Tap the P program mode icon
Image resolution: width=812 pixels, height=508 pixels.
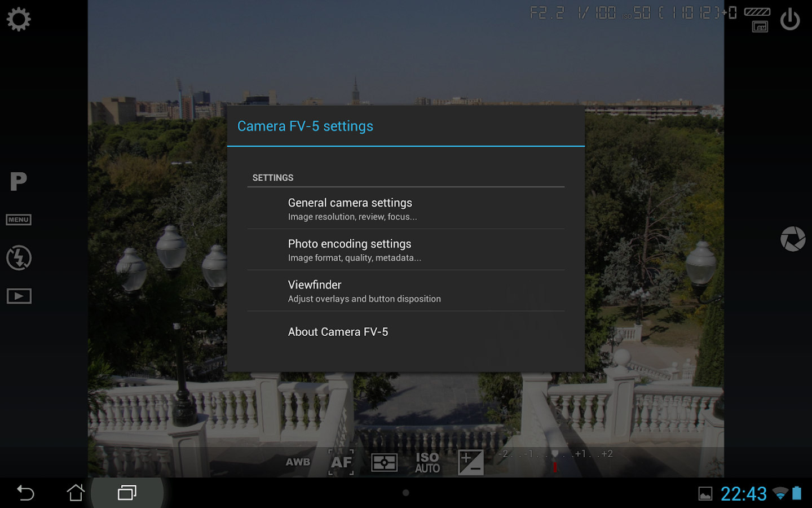click(x=19, y=181)
